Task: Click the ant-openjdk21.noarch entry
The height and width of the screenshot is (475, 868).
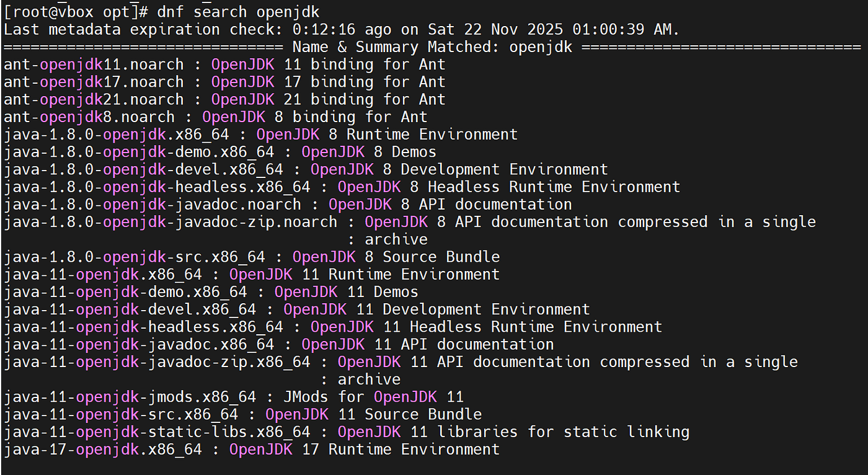Action: point(224,99)
